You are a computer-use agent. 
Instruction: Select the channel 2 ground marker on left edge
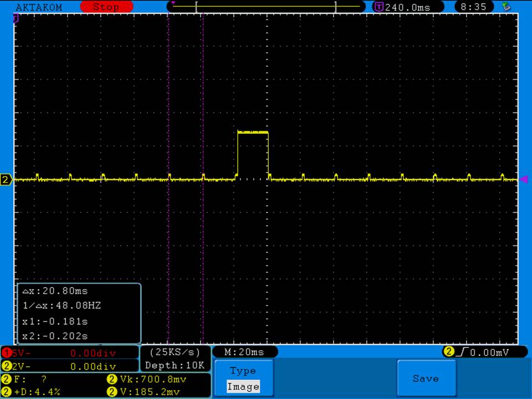click(6, 180)
